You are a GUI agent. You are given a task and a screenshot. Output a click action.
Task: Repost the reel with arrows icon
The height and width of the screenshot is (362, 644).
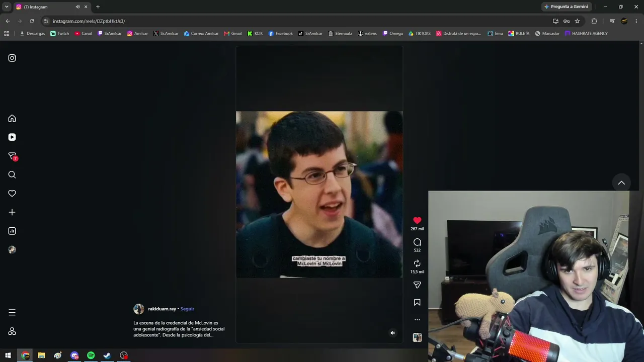point(417,263)
